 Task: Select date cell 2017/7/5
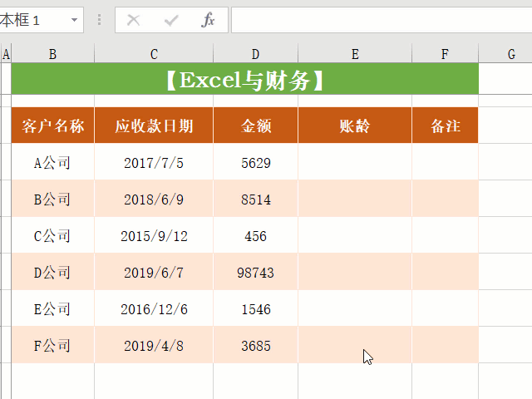coord(154,161)
